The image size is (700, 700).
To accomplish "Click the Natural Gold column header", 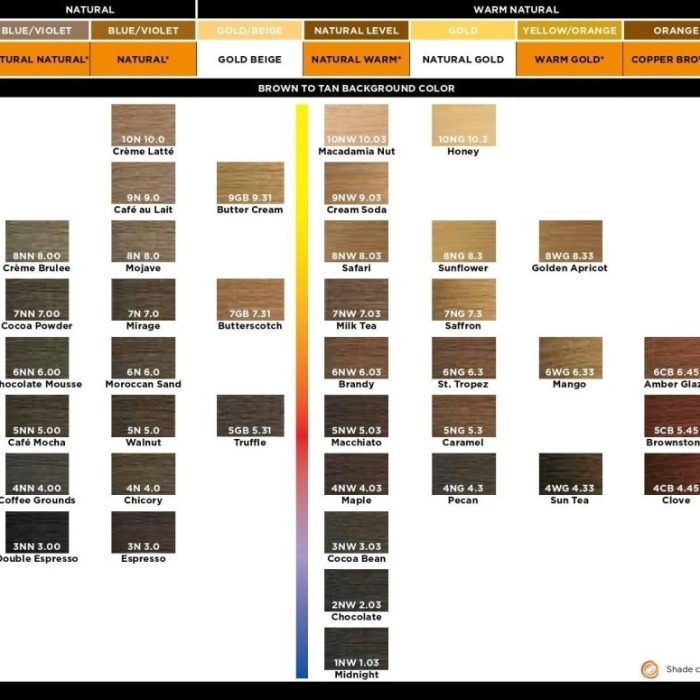I will tap(463, 59).
